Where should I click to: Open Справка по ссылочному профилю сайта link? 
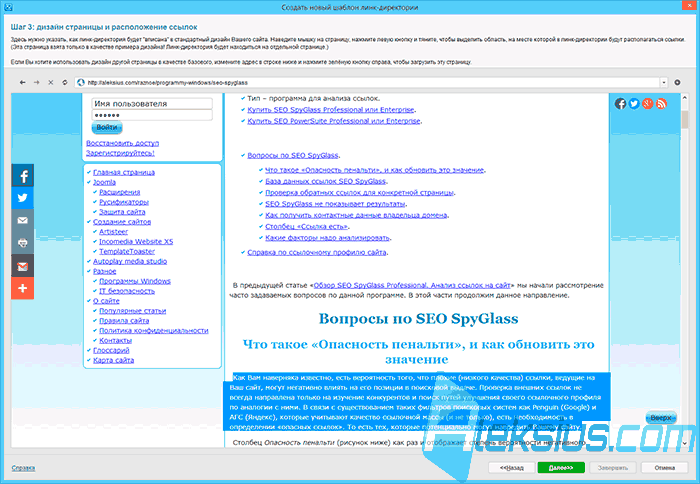click(317, 252)
